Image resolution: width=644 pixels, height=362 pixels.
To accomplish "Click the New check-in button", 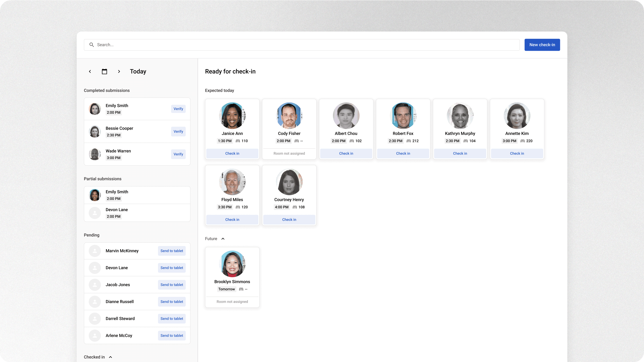I will pos(542,45).
